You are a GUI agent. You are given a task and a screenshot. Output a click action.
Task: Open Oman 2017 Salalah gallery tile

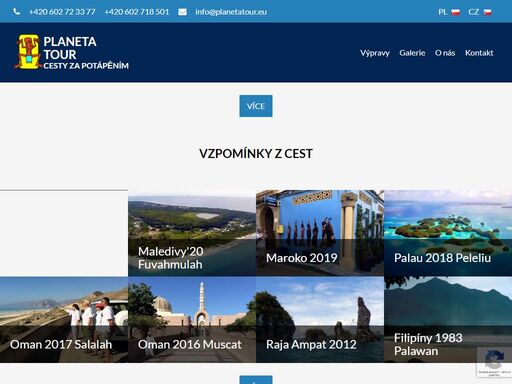click(64, 320)
